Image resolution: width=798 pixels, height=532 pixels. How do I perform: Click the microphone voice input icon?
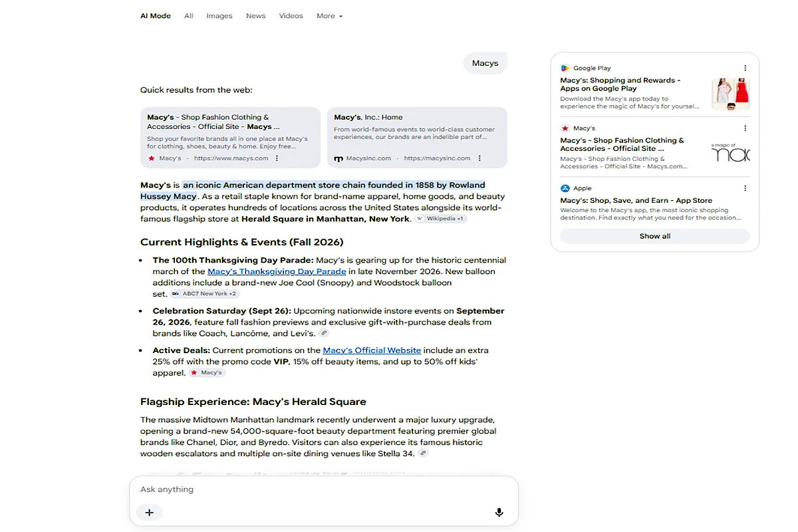pyautogui.click(x=499, y=512)
